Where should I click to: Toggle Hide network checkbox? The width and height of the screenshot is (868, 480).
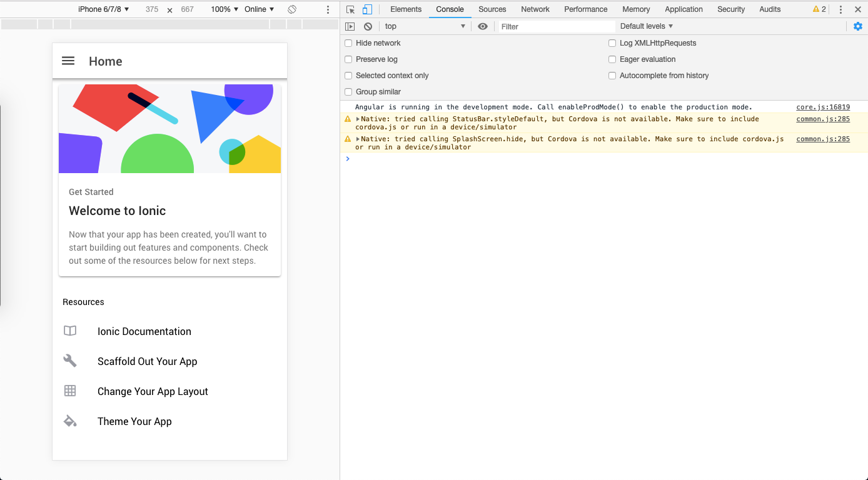348,43
